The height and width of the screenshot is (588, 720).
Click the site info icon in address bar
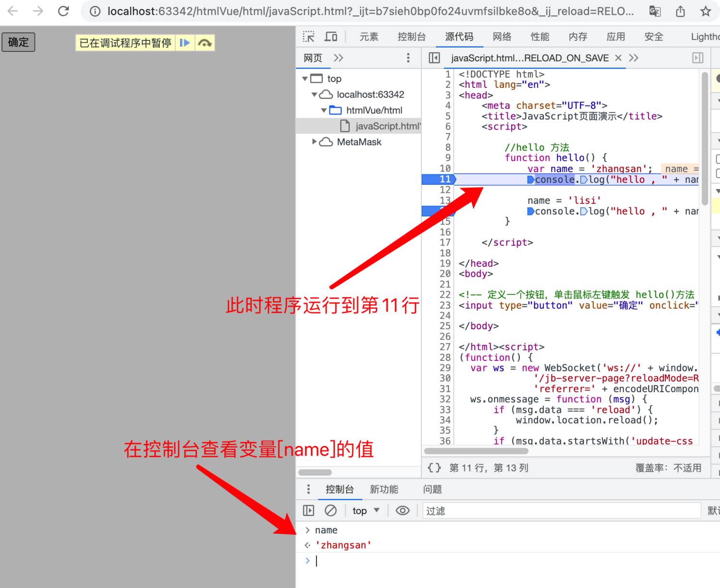95,11
